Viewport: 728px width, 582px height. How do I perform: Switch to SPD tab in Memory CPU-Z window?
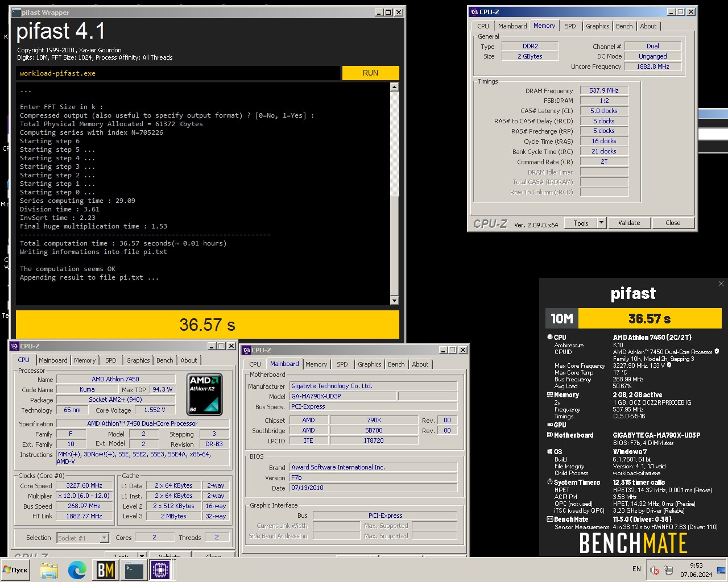[x=570, y=26]
